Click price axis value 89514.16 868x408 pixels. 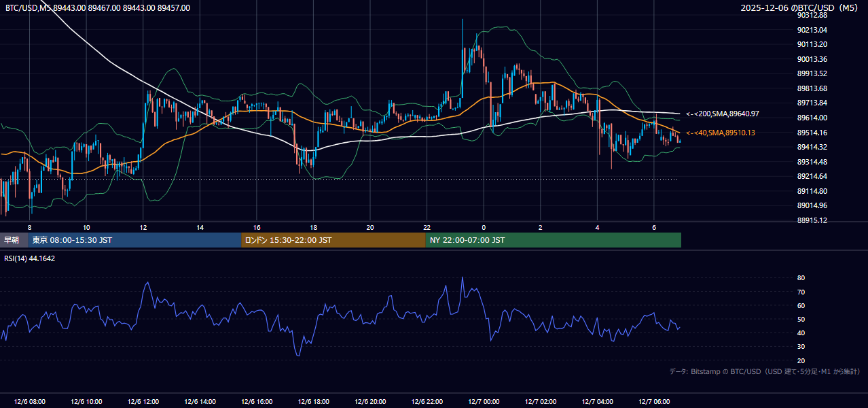click(812, 133)
